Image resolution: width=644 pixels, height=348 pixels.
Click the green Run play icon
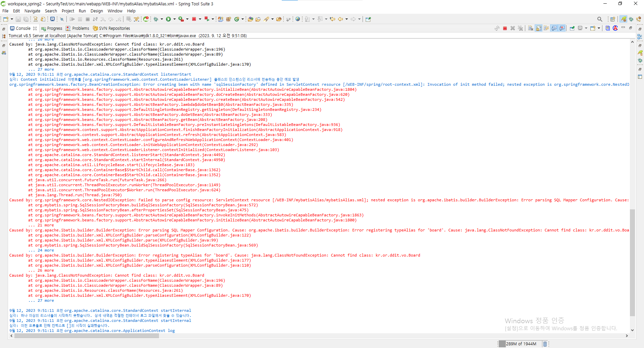(x=168, y=19)
